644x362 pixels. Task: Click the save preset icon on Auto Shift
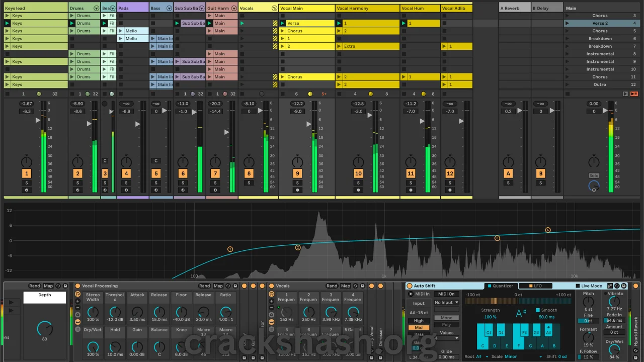[x=624, y=286]
